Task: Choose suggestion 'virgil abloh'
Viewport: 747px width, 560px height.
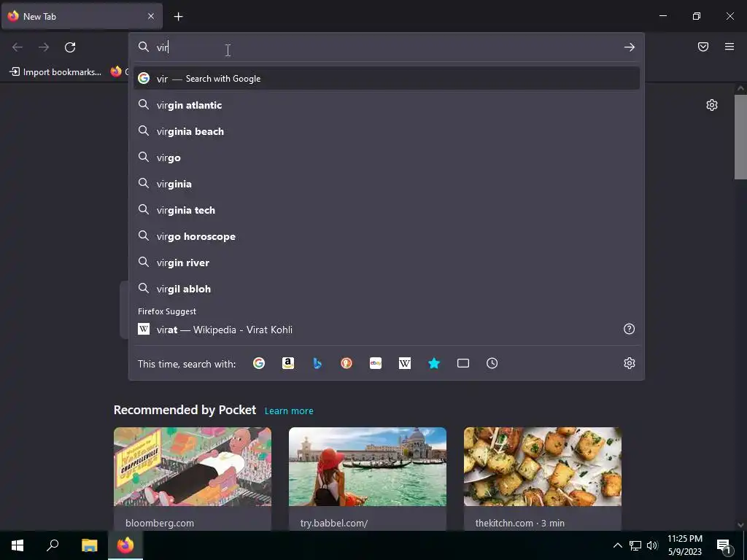Action: click(x=387, y=289)
